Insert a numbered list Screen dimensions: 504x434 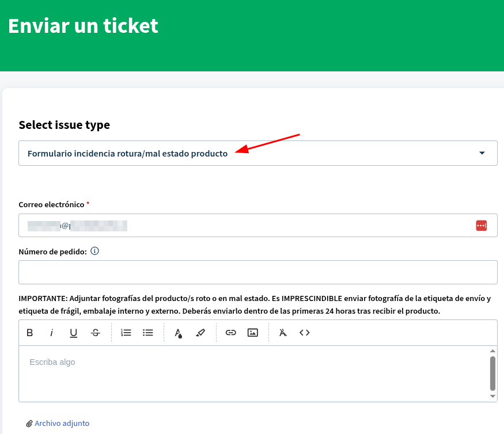tap(126, 333)
